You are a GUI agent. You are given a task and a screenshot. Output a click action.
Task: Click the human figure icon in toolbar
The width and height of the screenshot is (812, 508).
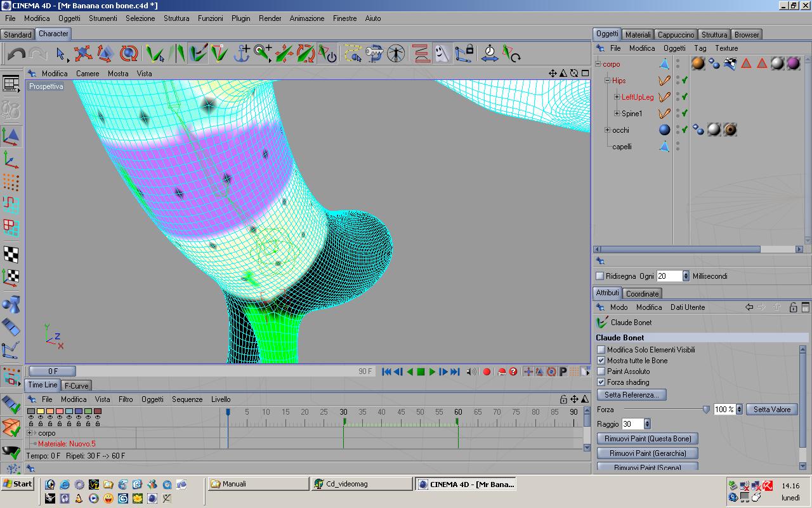[x=396, y=53]
